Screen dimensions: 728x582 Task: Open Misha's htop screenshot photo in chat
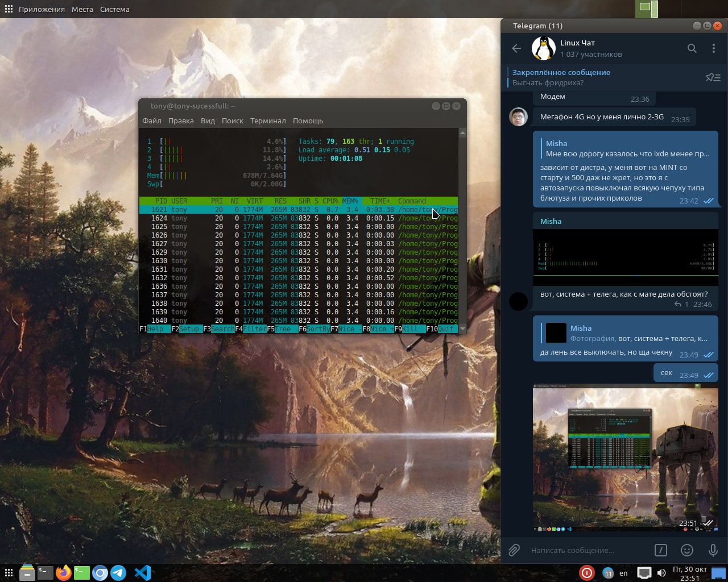point(626,257)
